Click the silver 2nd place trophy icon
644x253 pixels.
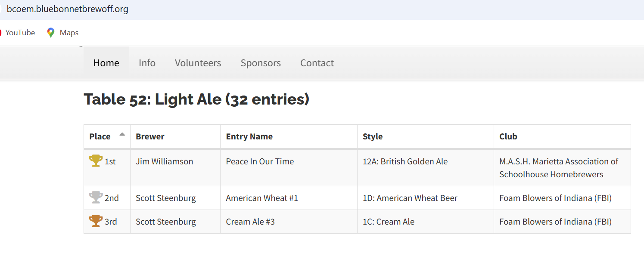point(96,197)
